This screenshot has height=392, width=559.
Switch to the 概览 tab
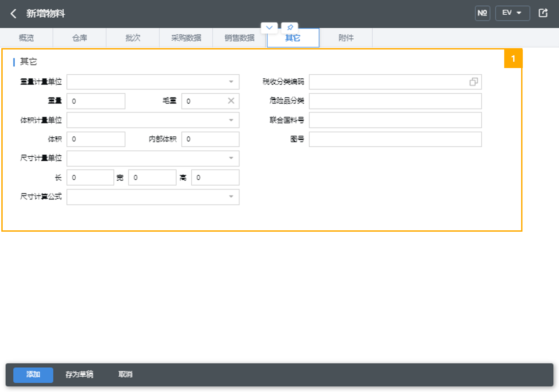(27, 38)
